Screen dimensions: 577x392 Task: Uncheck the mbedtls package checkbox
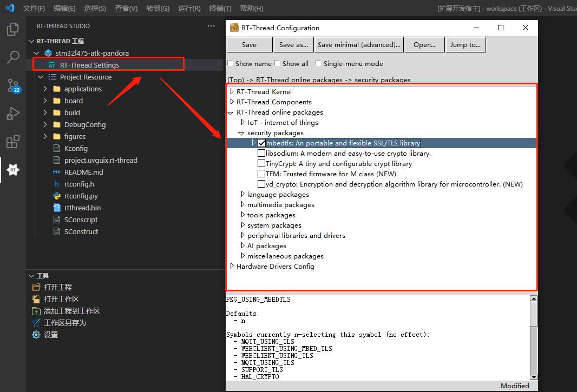click(261, 143)
